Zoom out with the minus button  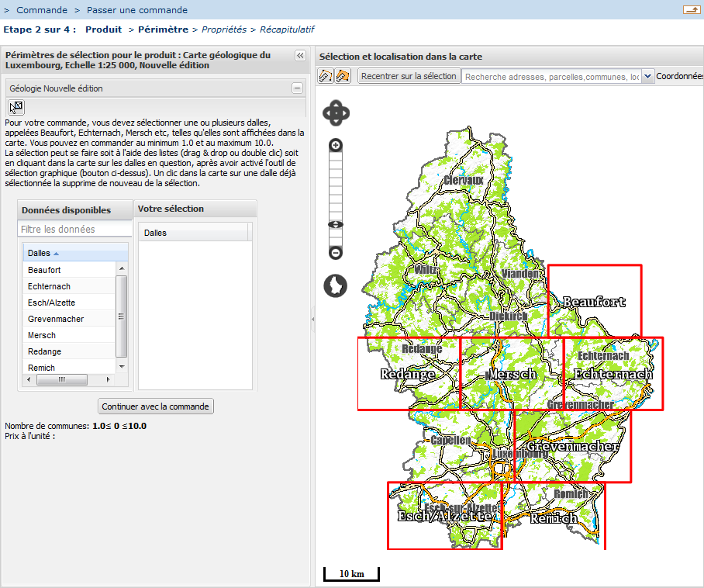coord(336,253)
